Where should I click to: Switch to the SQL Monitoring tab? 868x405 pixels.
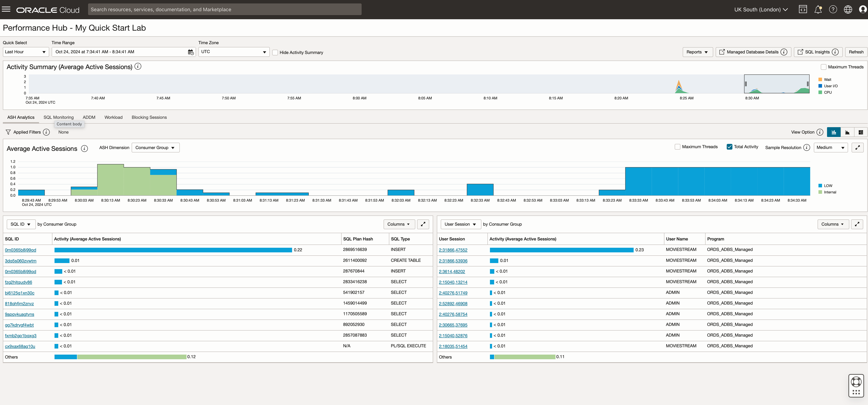tap(58, 117)
